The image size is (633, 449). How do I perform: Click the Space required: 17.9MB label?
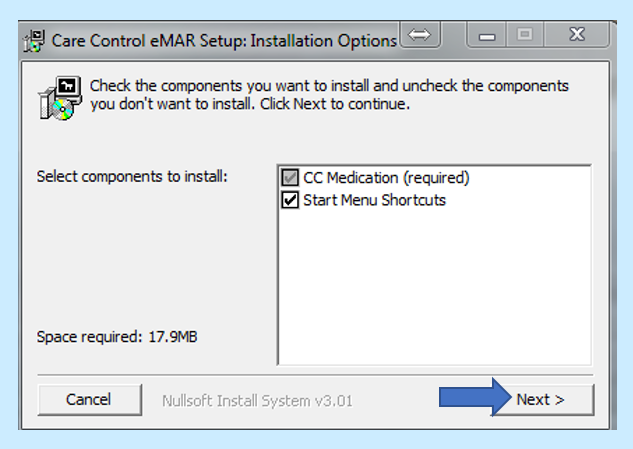[x=117, y=337]
